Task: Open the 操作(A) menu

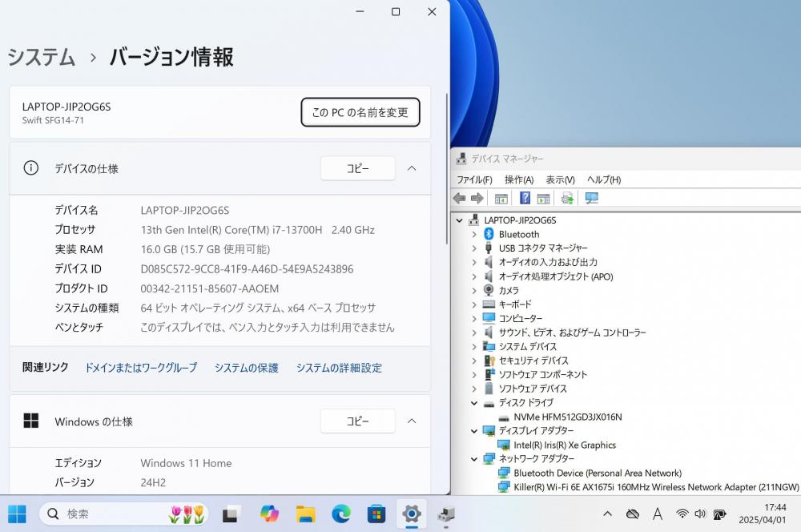Action: pyautogui.click(x=518, y=180)
